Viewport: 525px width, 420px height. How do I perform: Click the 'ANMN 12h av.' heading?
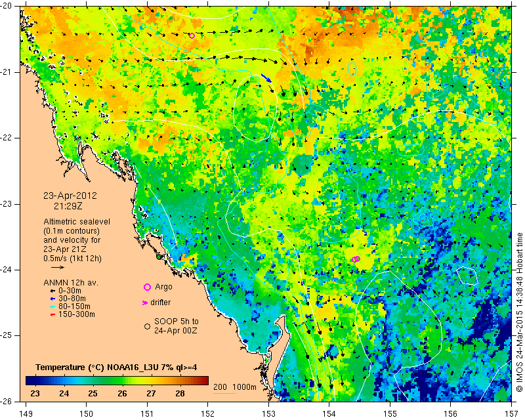tap(71, 283)
